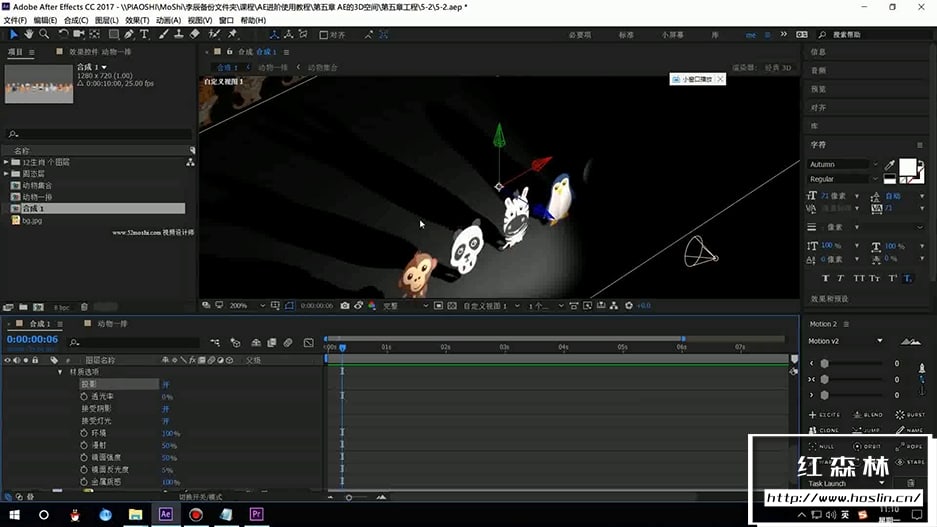Toggle Subscript text style
The image size is (937, 527).
click(908, 278)
